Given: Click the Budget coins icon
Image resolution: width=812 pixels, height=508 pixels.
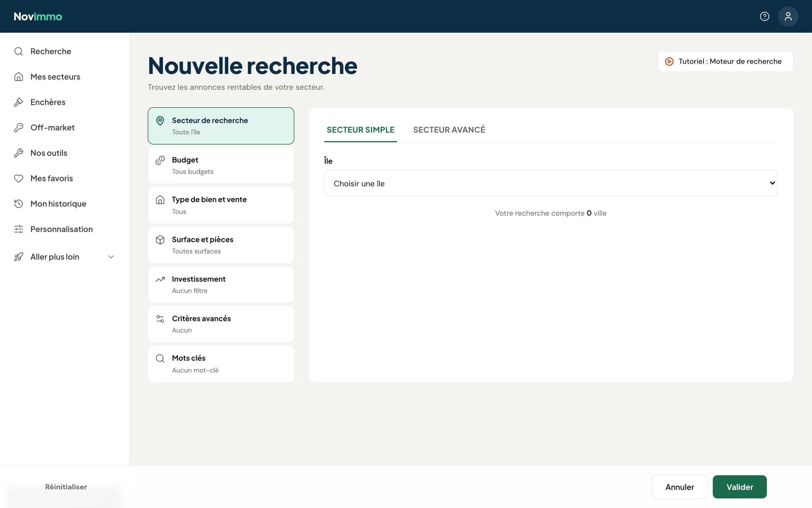Looking at the screenshot, I should [x=160, y=160].
